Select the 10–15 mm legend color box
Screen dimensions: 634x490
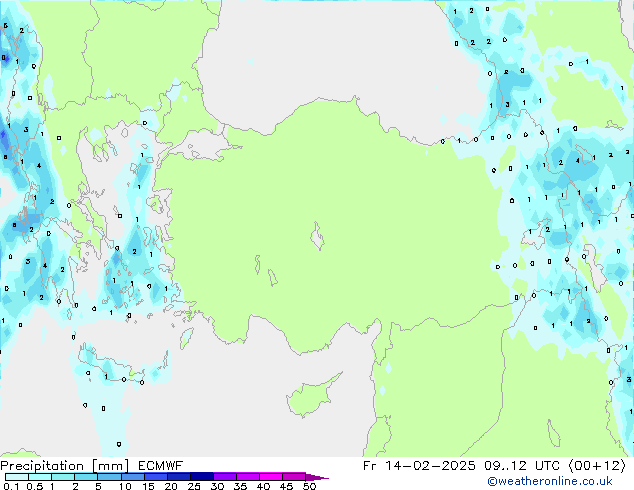click(x=133, y=477)
